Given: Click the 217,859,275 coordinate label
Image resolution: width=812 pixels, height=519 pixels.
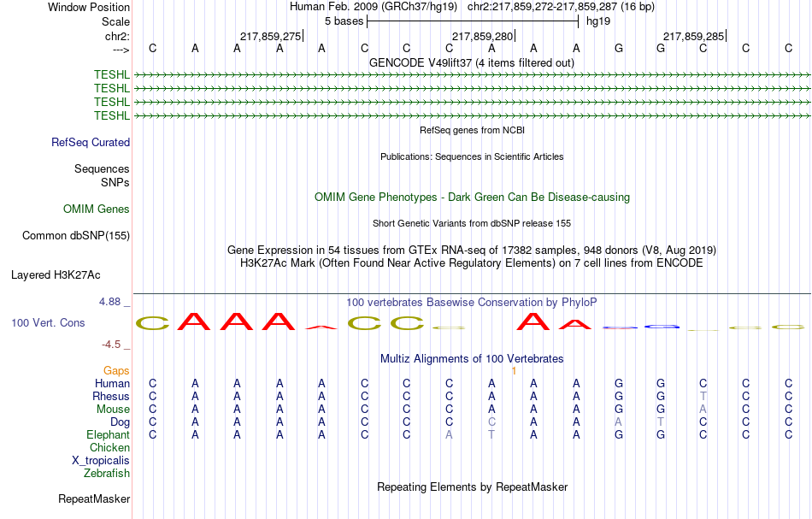Looking at the screenshot, I should pyautogui.click(x=270, y=36).
